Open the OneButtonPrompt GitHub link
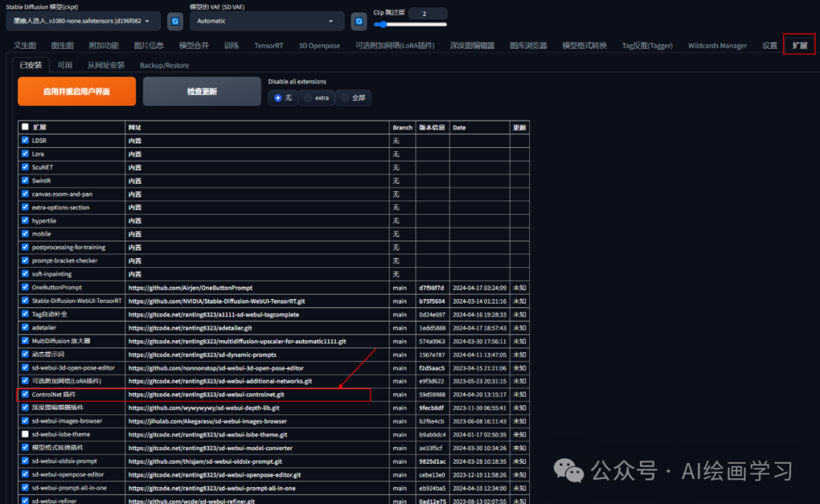Image resolution: width=820 pixels, height=504 pixels. (x=191, y=288)
